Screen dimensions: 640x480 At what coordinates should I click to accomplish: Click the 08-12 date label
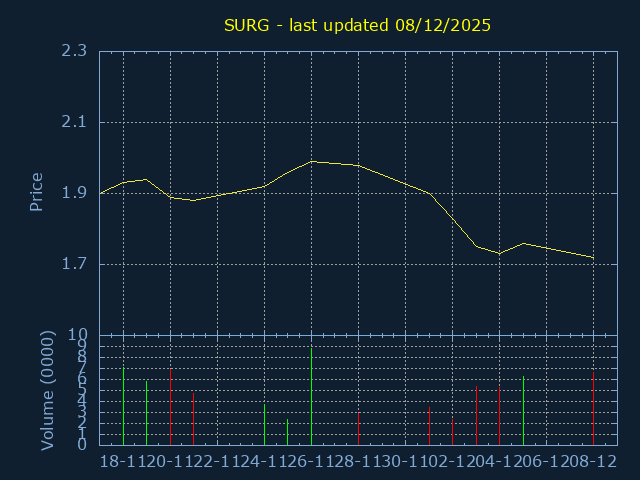pos(592,461)
